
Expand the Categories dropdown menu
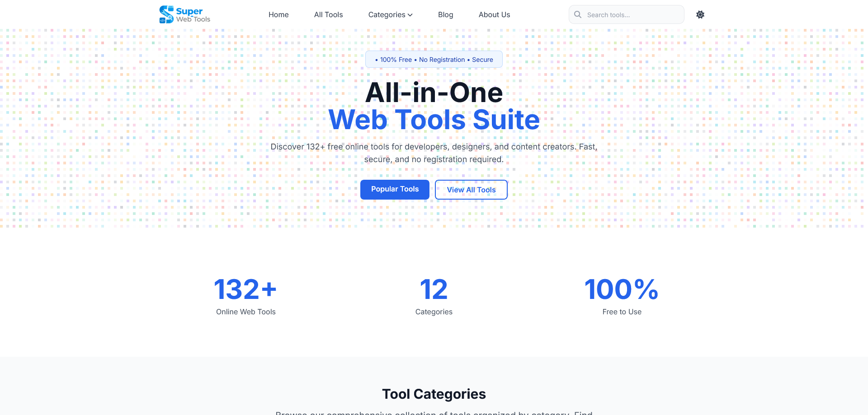click(390, 14)
